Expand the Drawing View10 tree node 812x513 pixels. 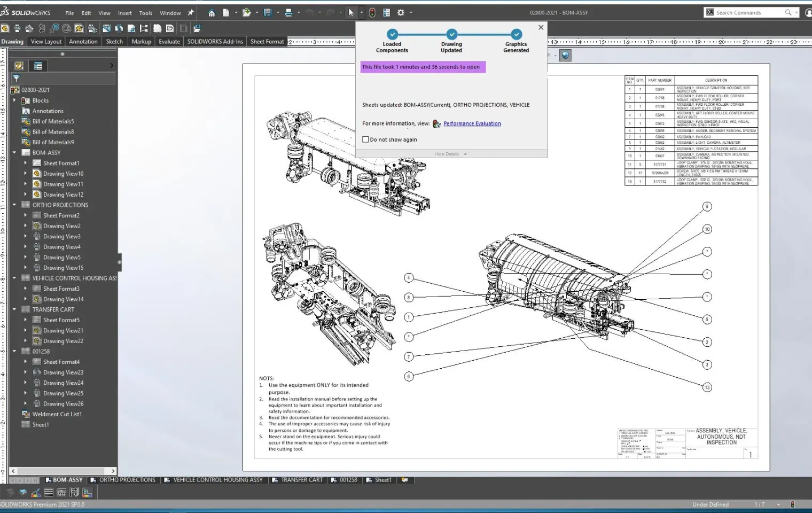(x=25, y=174)
